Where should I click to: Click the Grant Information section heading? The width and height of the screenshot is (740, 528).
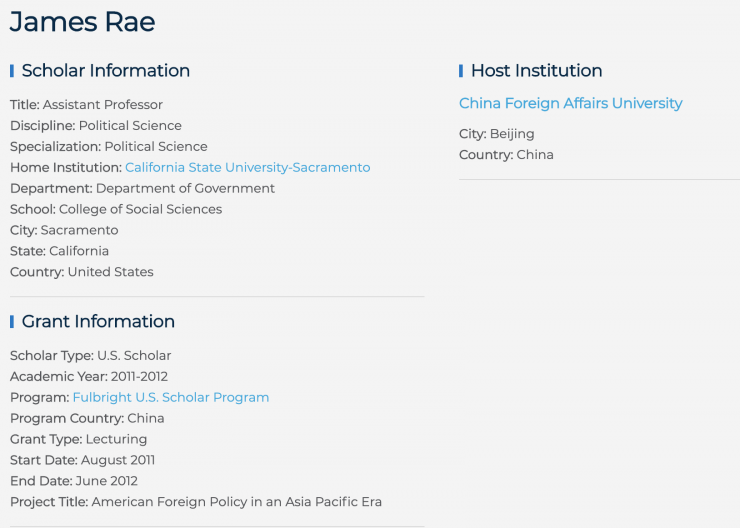pyautogui.click(x=98, y=321)
